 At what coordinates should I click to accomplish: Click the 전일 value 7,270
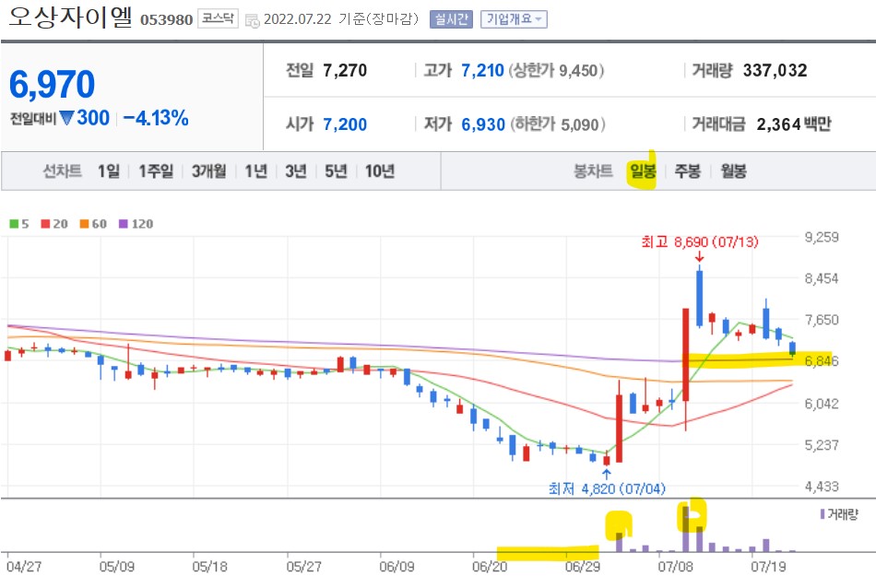345,70
